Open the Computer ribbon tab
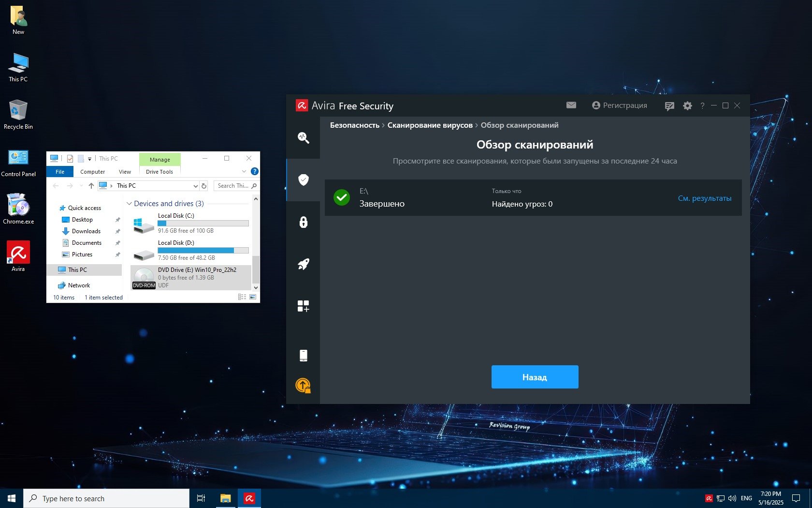The height and width of the screenshot is (508, 812). (x=92, y=172)
